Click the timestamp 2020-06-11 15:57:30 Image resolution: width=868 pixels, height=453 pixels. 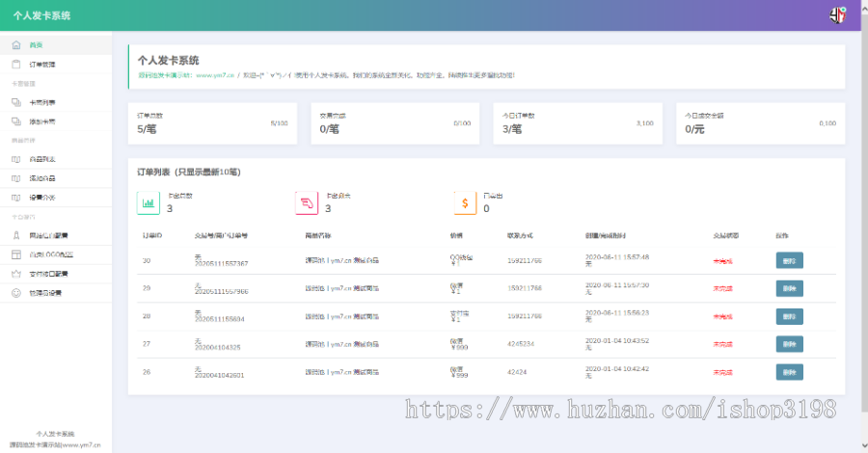617,285
